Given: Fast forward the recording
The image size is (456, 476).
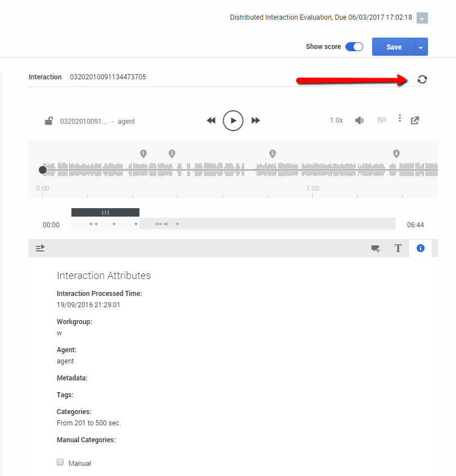Looking at the screenshot, I should [x=255, y=120].
